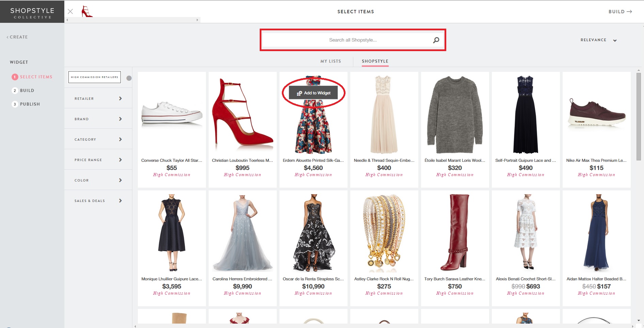Click the search magnifier icon
The image size is (644, 328).
click(x=436, y=40)
